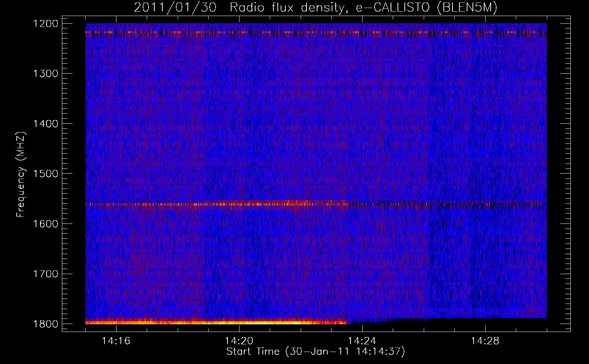Click the 1500 frequency tick label
Image resolution: width=589 pixels, height=364 pixels.
click(46, 174)
